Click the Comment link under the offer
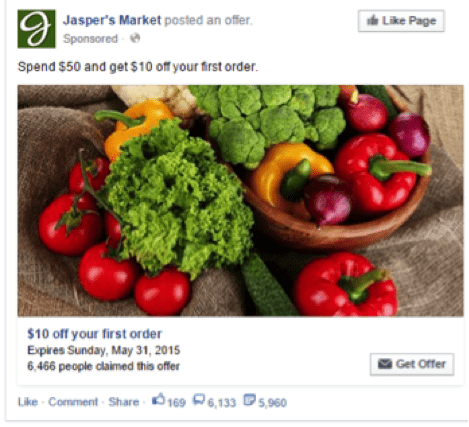Screen dimensions: 469x427 (73, 402)
